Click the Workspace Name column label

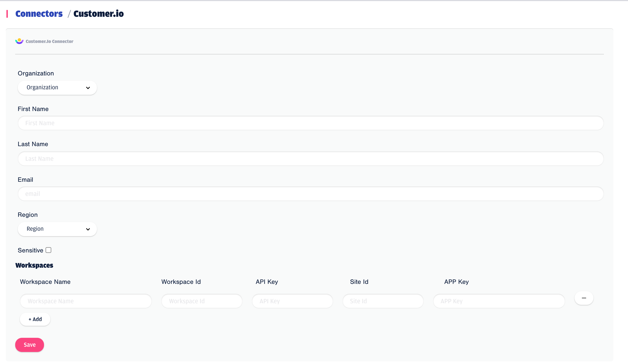[x=45, y=282]
